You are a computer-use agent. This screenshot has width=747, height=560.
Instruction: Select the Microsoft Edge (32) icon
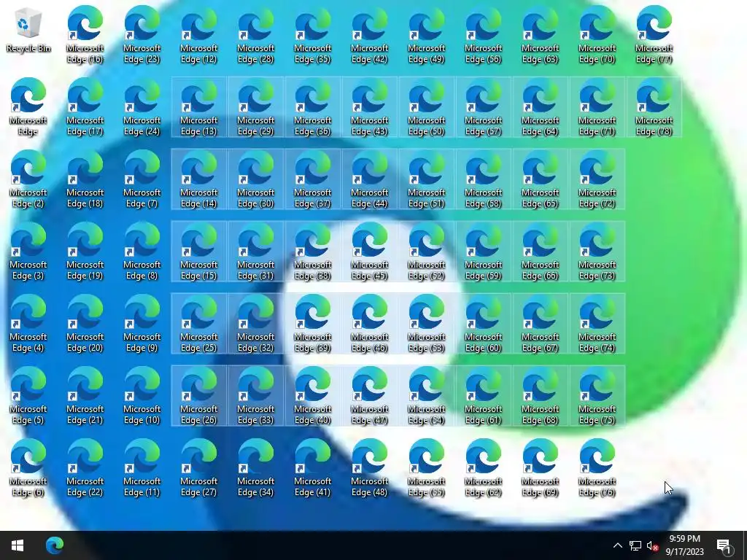(x=256, y=324)
